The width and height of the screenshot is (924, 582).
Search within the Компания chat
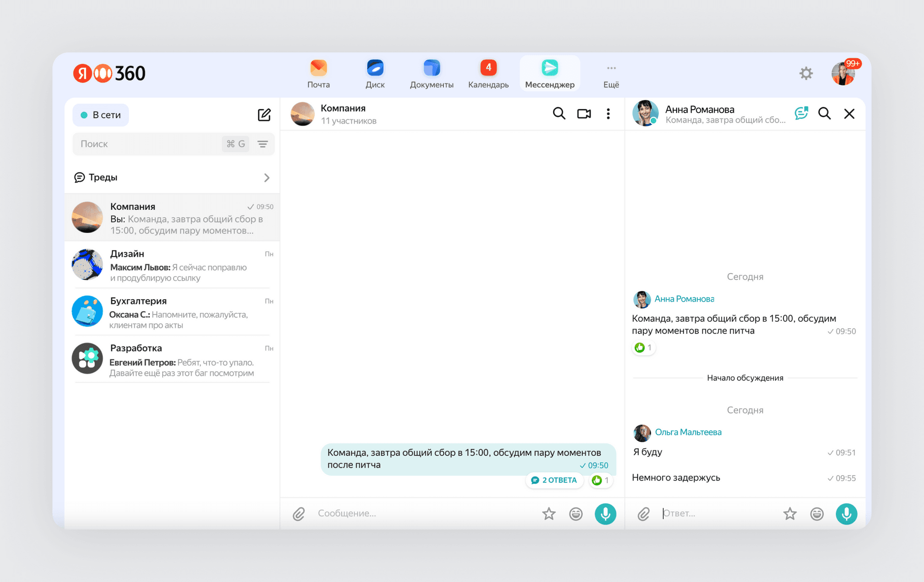559,114
